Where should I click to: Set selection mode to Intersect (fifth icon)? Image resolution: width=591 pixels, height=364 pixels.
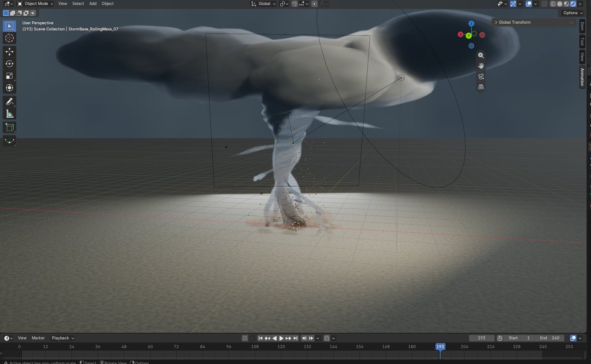pyautogui.click(x=33, y=13)
